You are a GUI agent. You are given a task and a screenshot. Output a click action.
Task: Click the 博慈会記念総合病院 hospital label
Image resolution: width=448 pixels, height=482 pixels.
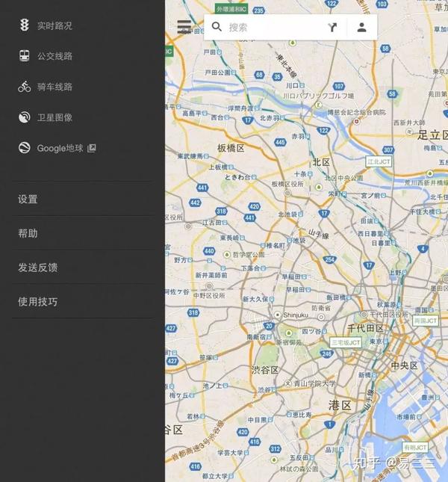pyautogui.click(x=356, y=112)
